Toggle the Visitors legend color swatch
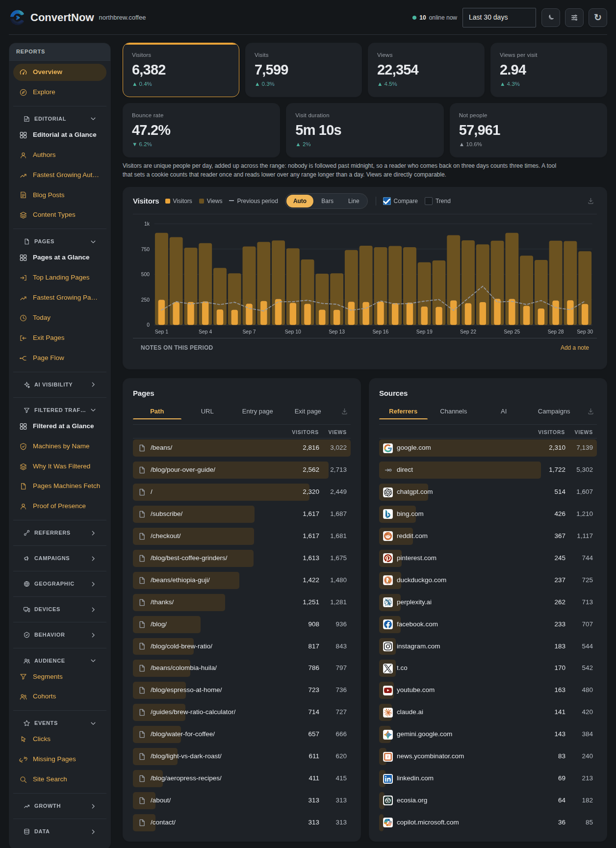The width and height of the screenshot is (616, 848). click(168, 201)
